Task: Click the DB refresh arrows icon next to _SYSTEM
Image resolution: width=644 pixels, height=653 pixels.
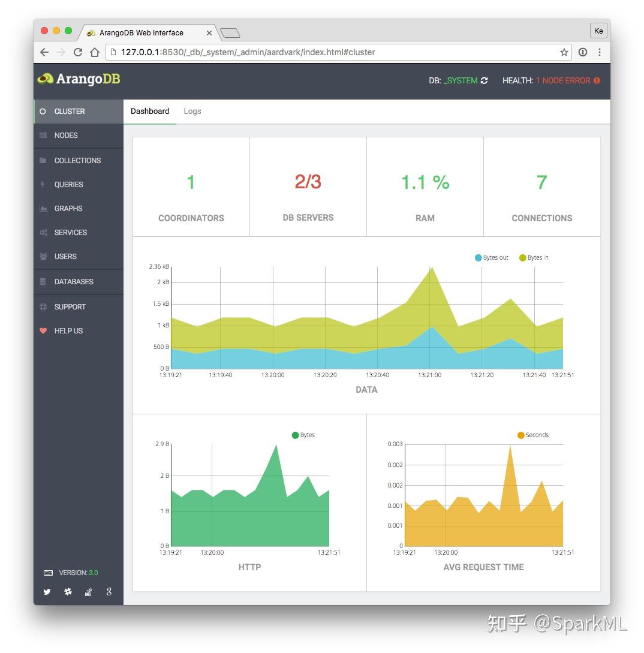Action: click(x=484, y=81)
